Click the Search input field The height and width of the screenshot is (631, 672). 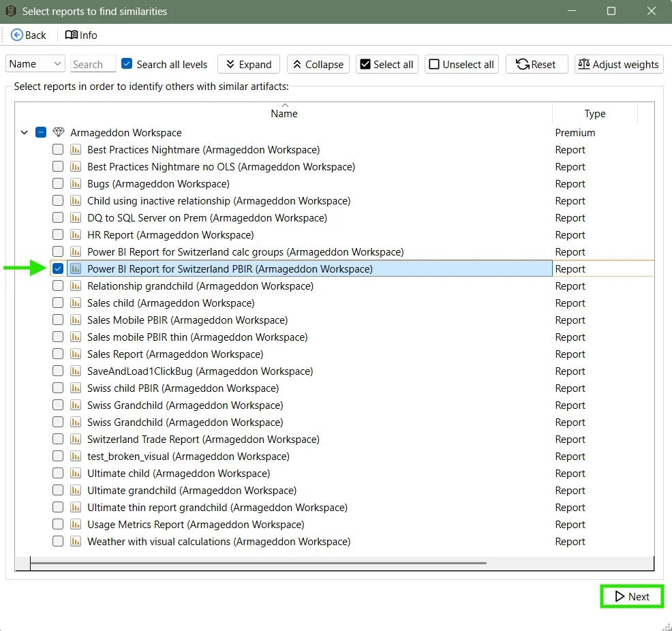93,64
